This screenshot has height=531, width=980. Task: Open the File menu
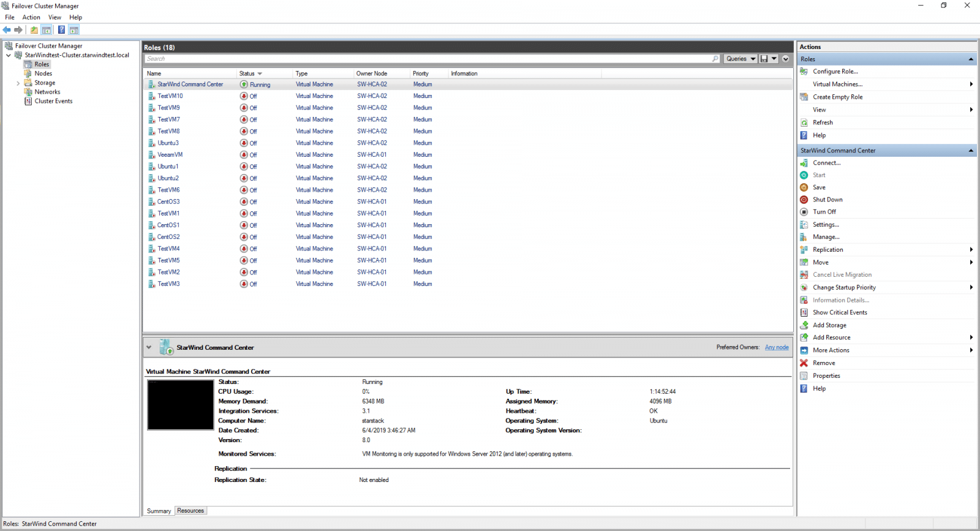click(10, 17)
